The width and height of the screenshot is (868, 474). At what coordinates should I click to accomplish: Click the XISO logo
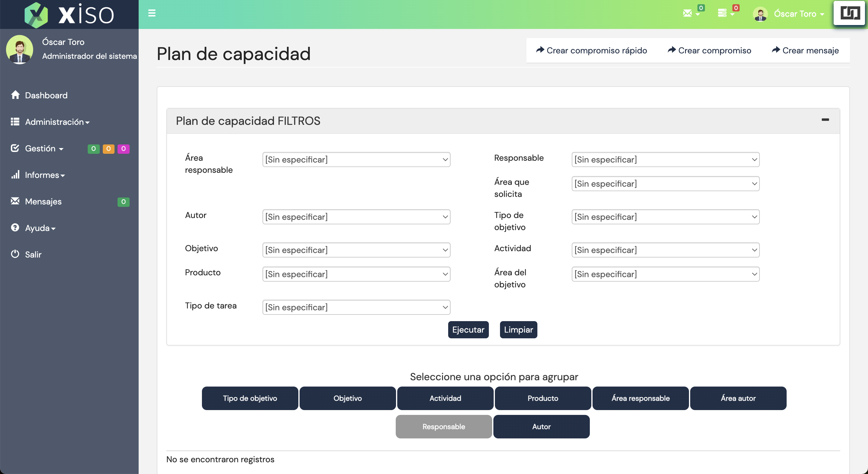pos(69,14)
